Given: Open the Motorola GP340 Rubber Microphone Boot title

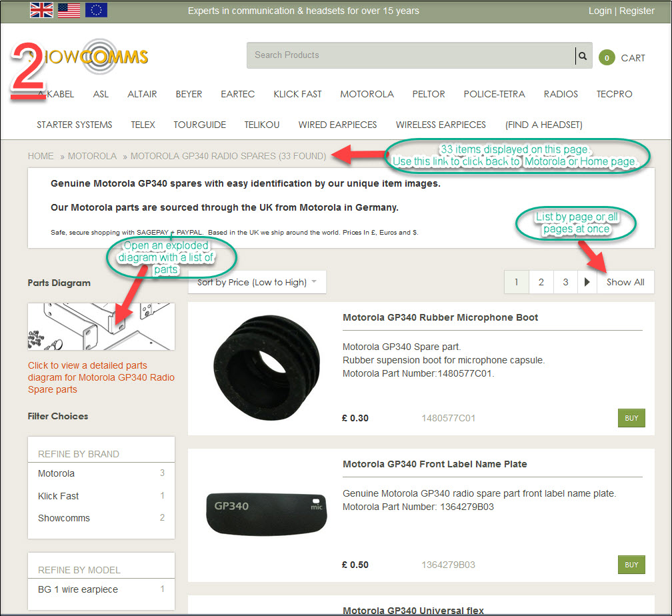Looking at the screenshot, I should tap(440, 317).
